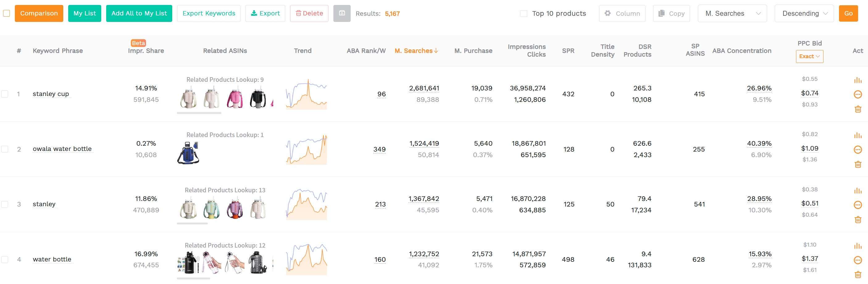
Task: Click the Delete trash icon in toolbar
Action: (x=309, y=13)
